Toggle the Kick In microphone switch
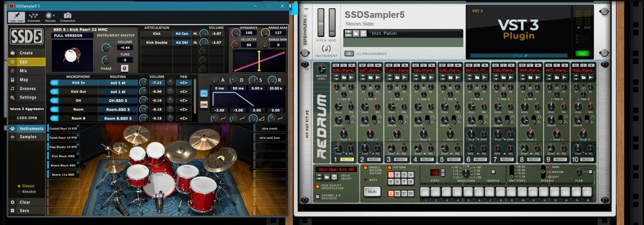 55,83
